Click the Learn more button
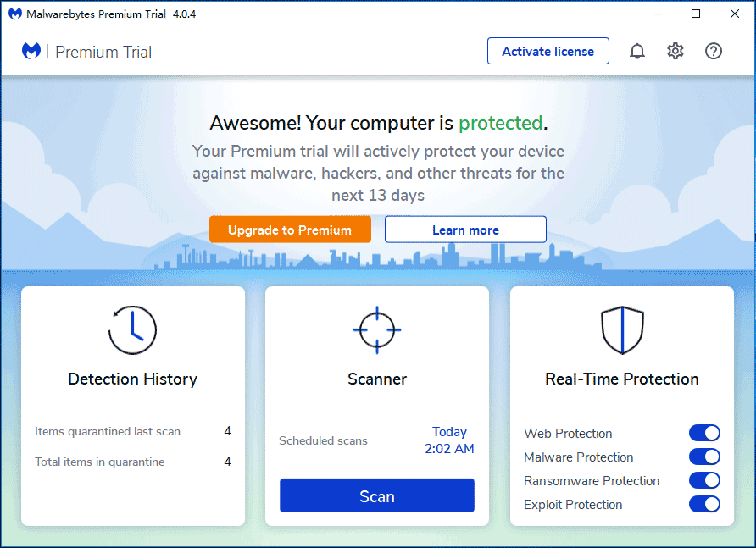 465,230
